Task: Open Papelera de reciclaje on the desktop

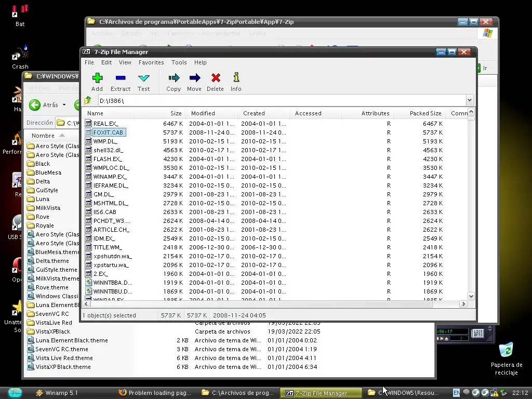Action: point(506,358)
